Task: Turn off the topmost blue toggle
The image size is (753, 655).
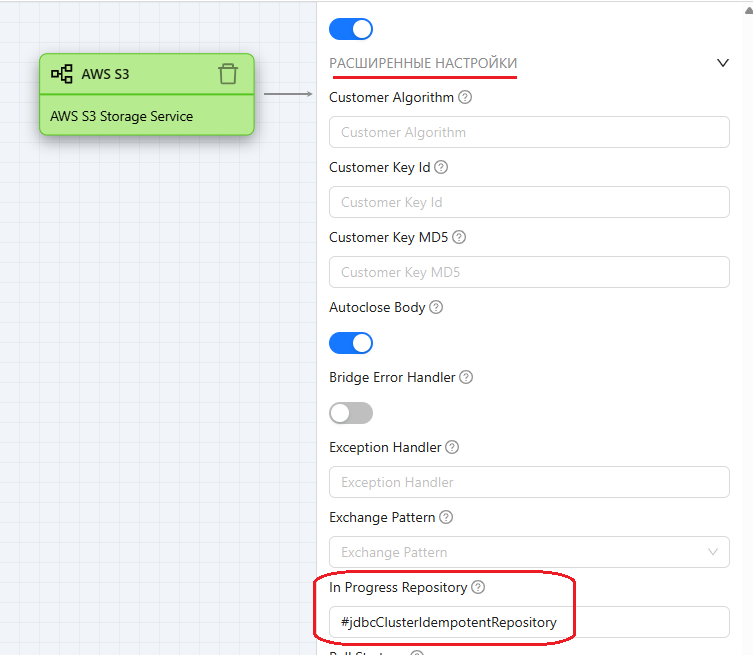Action: click(351, 28)
